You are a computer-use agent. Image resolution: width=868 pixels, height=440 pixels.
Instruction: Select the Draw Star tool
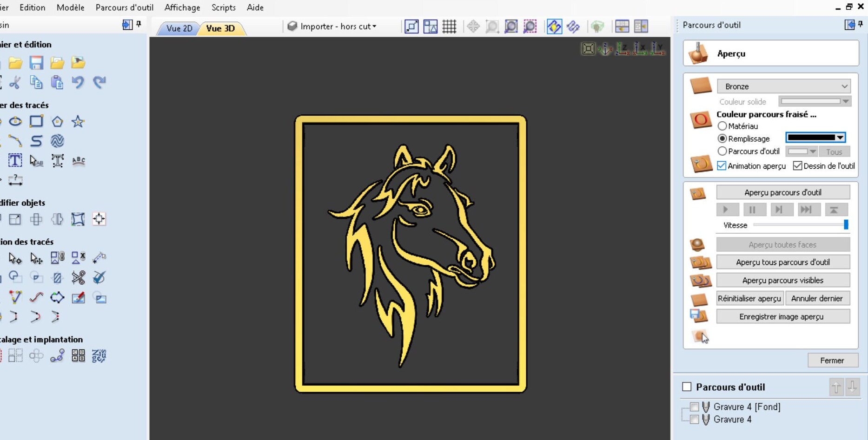(78, 122)
